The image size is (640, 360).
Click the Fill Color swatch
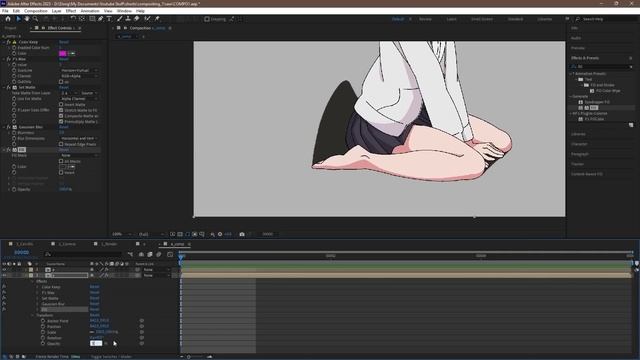click(x=62, y=167)
